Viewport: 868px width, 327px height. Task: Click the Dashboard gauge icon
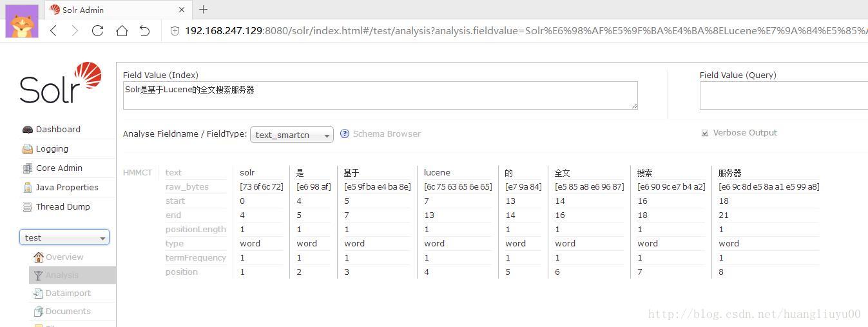[27, 129]
